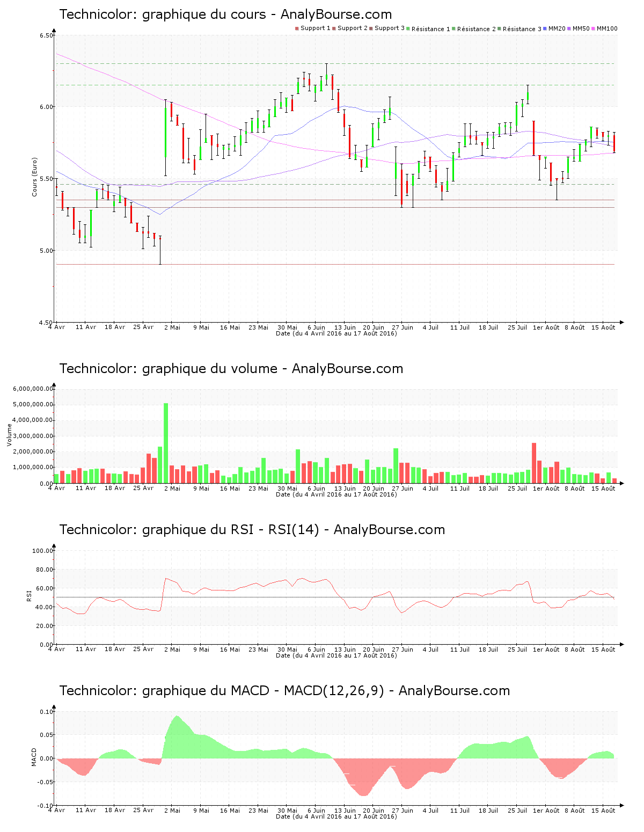Click the 6.00 value on price axis
This screenshot has width=644, height=832.
(46, 107)
